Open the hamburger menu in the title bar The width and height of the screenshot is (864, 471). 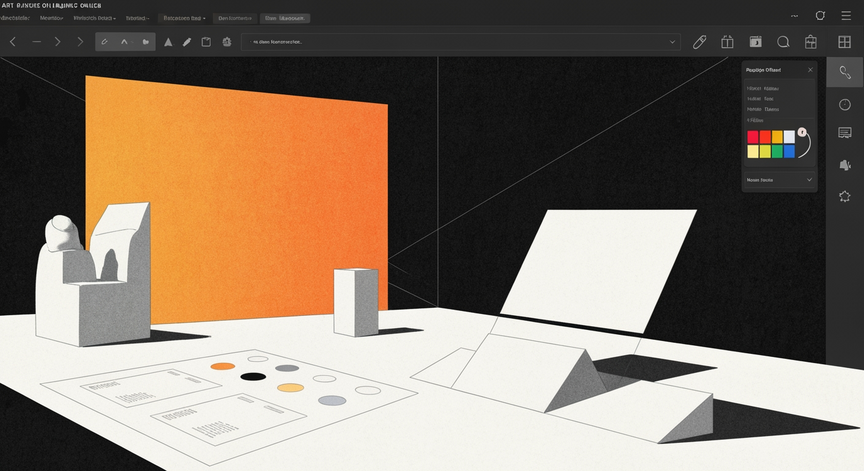tap(846, 15)
